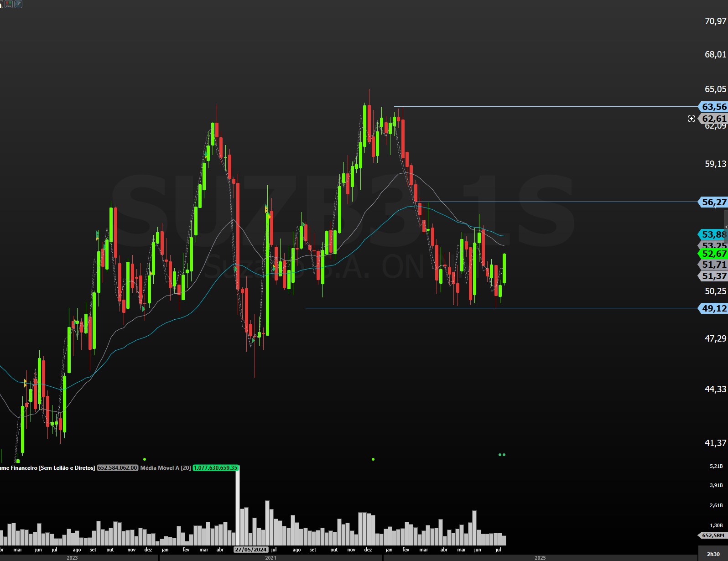Screen dimensions: 728x561
Task: Click the green 1.077.630.659,35 average value
Action: (x=215, y=468)
